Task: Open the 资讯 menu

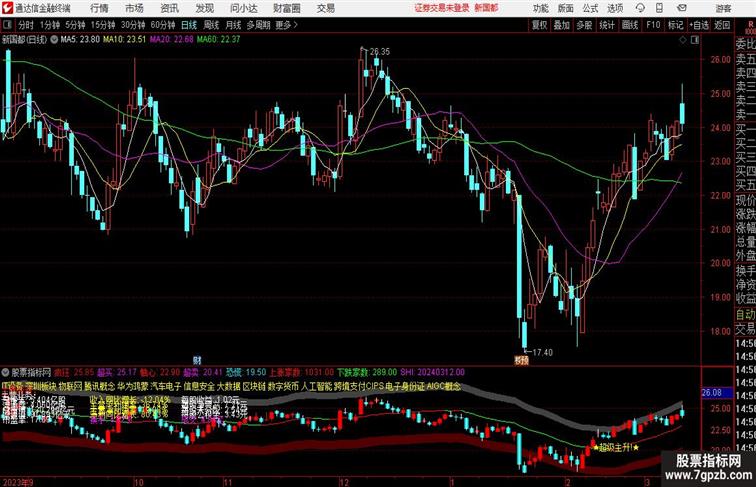Action: tap(170, 8)
